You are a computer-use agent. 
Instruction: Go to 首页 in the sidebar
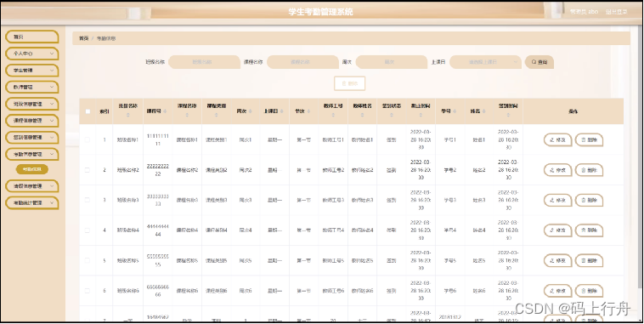pos(32,37)
